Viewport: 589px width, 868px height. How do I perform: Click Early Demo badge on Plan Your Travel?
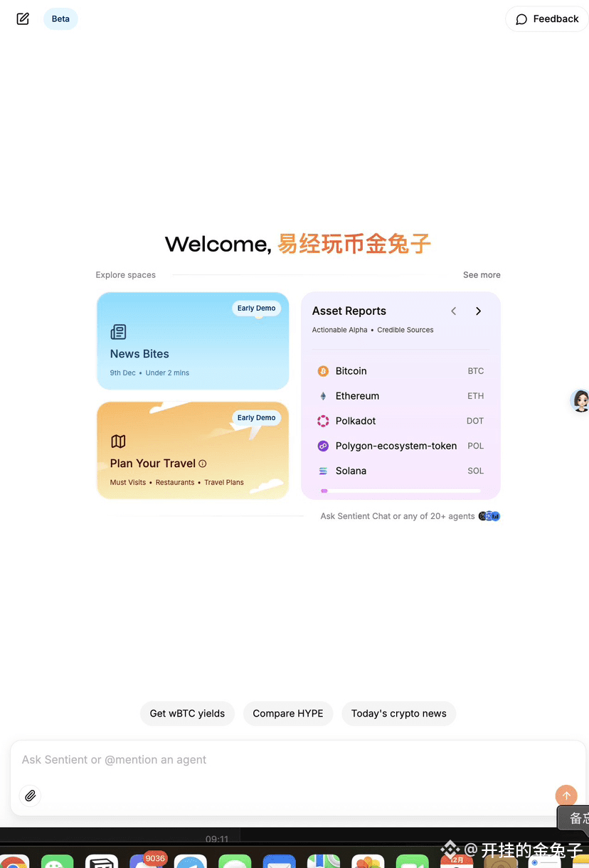pos(256,418)
